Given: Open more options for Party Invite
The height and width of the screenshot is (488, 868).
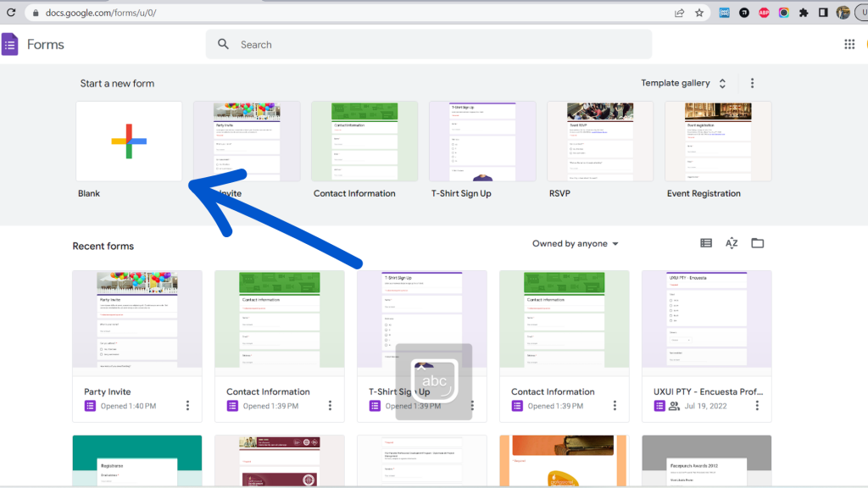Looking at the screenshot, I should pyautogui.click(x=187, y=405).
